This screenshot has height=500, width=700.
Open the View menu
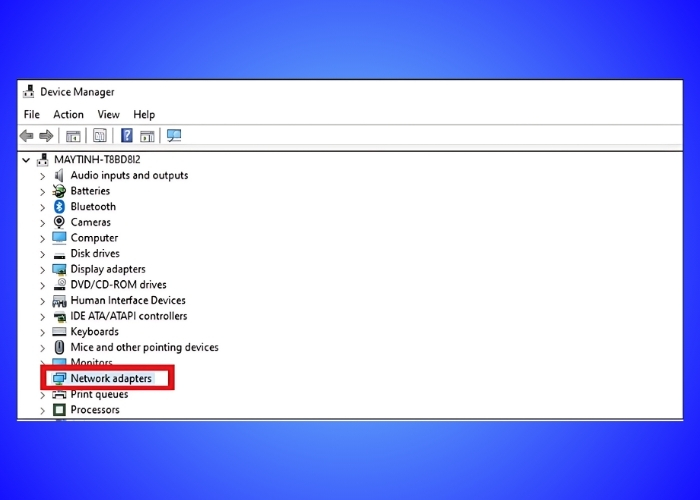108,115
